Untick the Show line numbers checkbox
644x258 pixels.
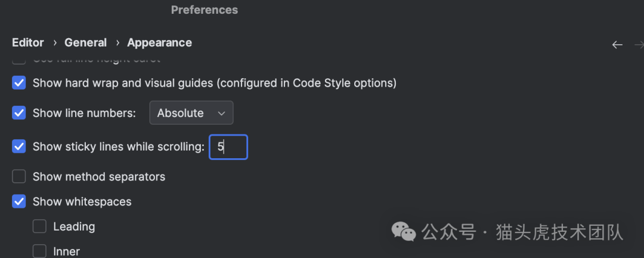pos(19,113)
